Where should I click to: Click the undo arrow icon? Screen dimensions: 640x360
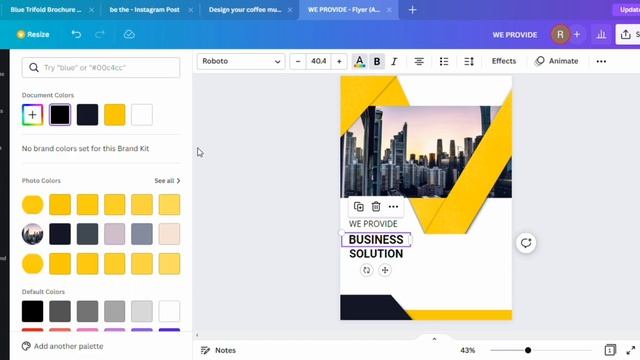pyautogui.click(x=76, y=35)
